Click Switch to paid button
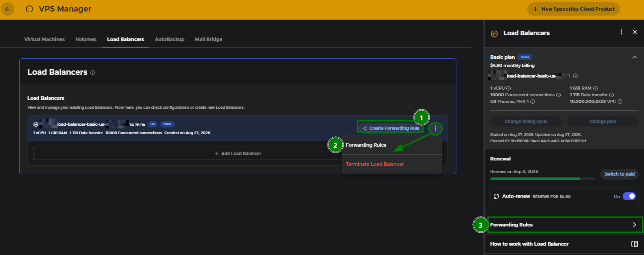Viewport: 644px width, 255px height. [x=619, y=174]
